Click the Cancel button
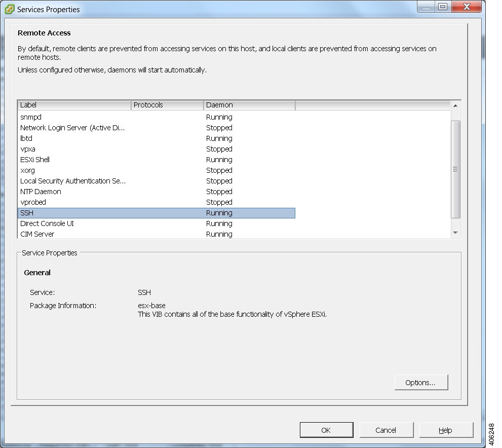 pyautogui.click(x=386, y=430)
